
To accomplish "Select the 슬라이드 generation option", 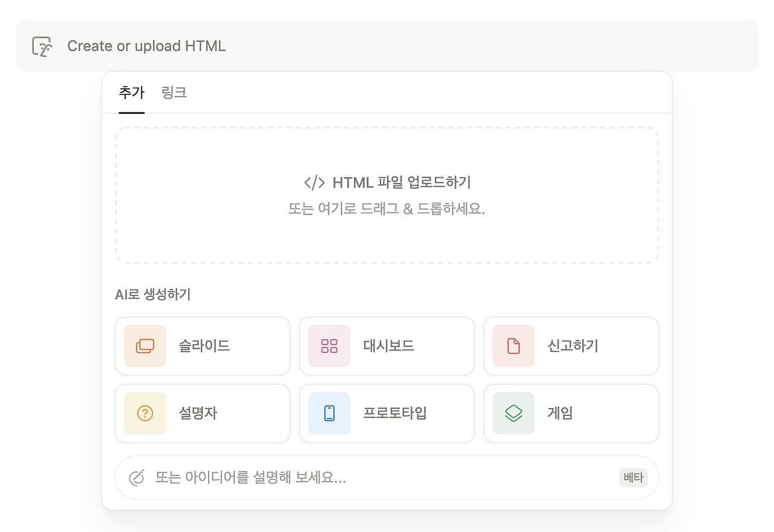I will pyautogui.click(x=203, y=346).
